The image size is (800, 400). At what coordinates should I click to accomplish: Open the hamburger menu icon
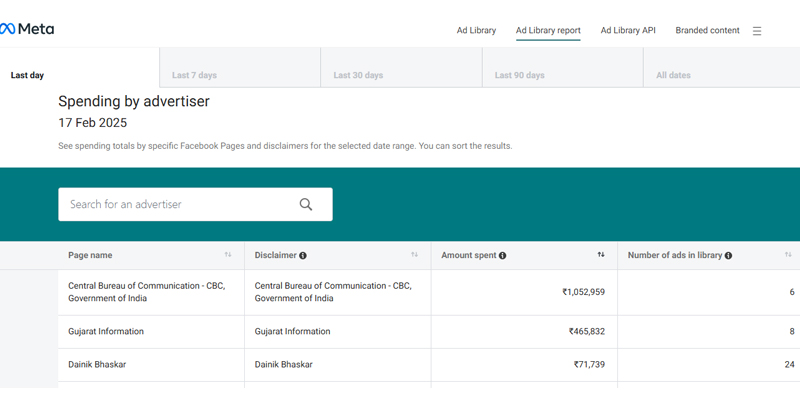[x=757, y=31]
